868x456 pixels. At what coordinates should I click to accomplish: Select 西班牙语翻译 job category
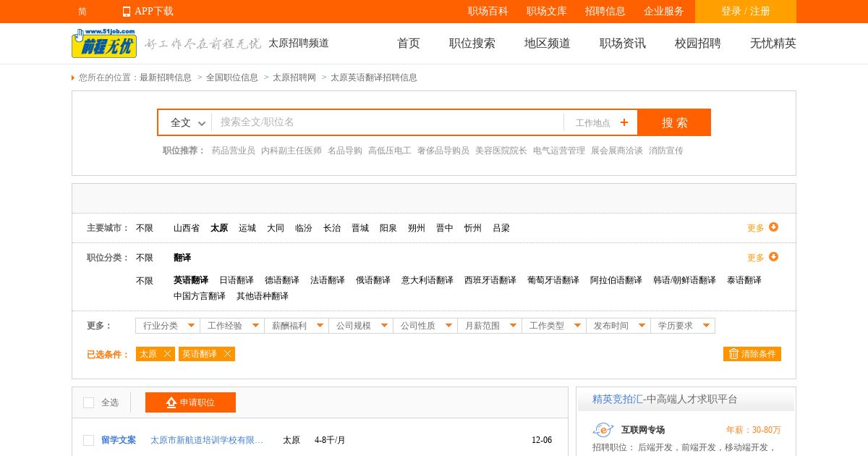490,280
